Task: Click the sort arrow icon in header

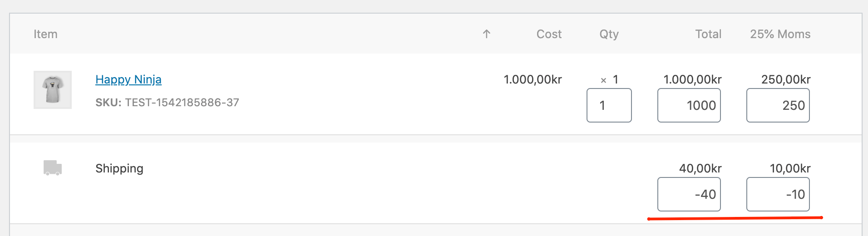Action: coord(486,34)
